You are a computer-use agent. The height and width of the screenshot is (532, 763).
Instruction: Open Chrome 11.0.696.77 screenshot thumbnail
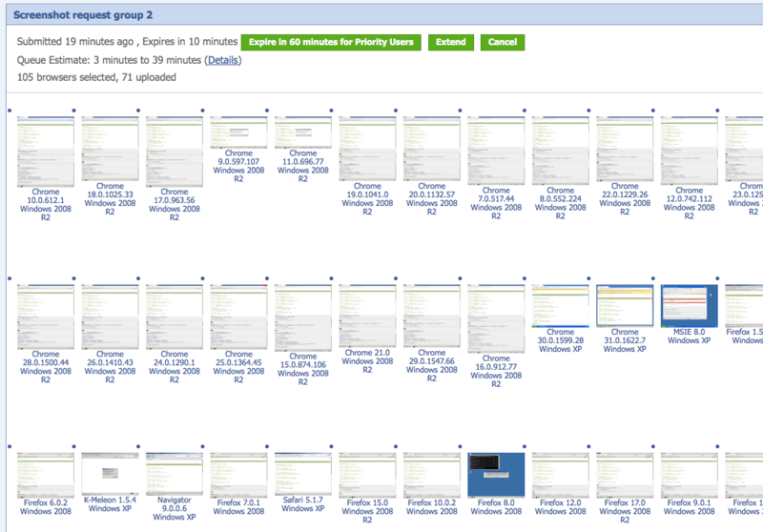point(302,133)
